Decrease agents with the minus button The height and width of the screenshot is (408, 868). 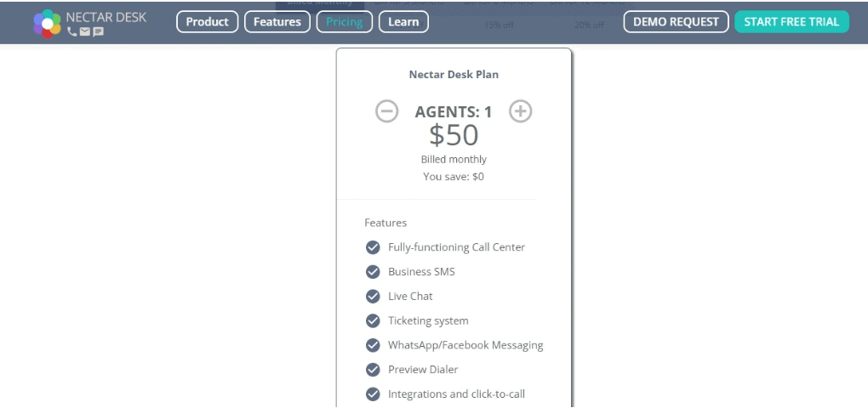point(387,111)
